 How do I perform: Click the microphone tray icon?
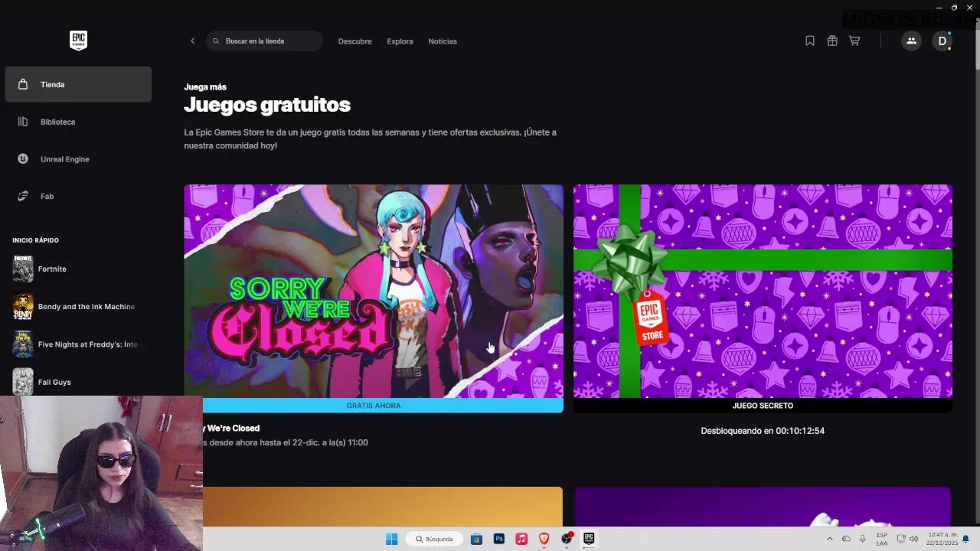pyautogui.click(x=863, y=539)
